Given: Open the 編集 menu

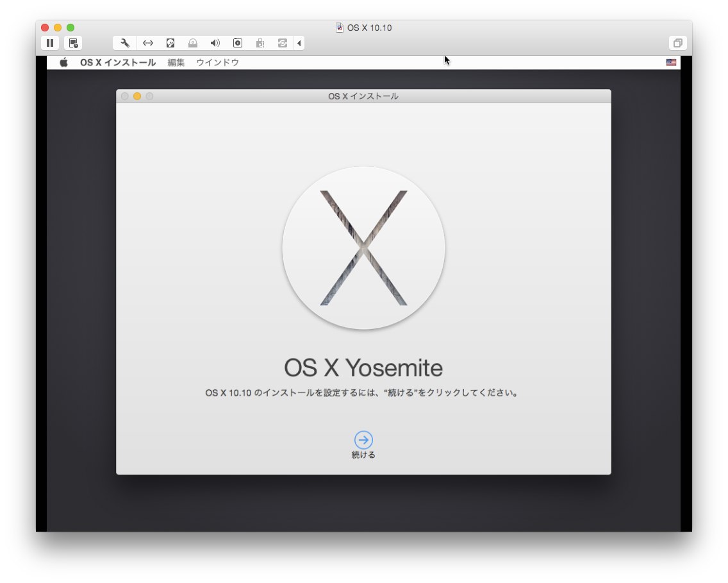Looking at the screenshot, I should tap(176, 62).
